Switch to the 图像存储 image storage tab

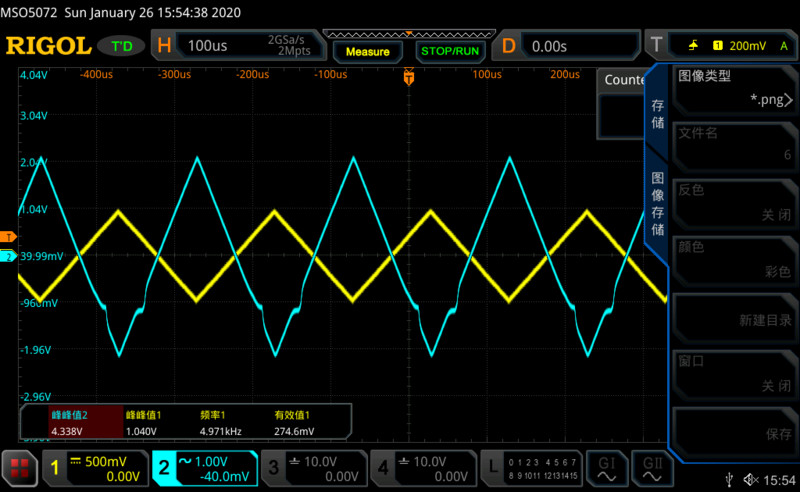[657, 203]
